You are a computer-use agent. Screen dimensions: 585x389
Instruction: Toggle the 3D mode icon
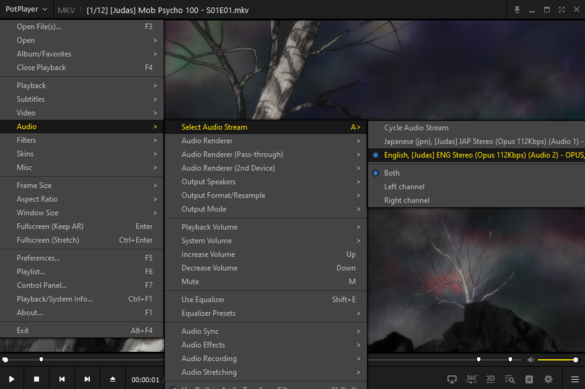(x=491, y=379)
